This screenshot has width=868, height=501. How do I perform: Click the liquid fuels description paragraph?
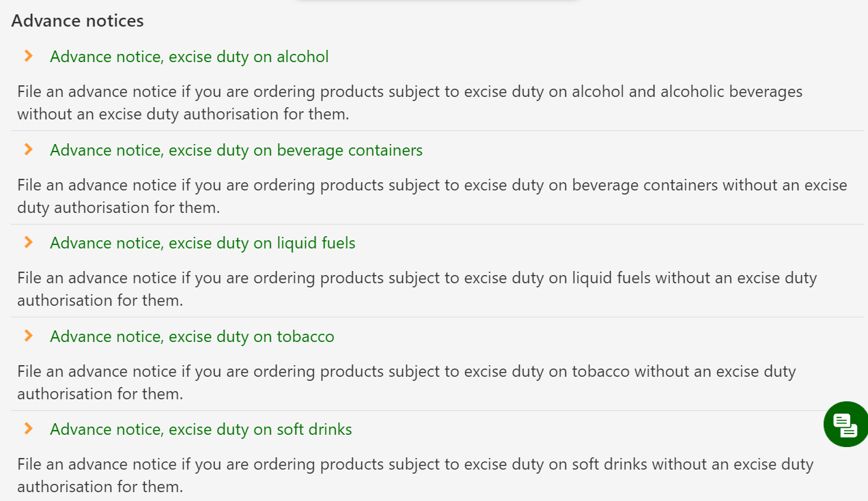(x=417, y=289)
